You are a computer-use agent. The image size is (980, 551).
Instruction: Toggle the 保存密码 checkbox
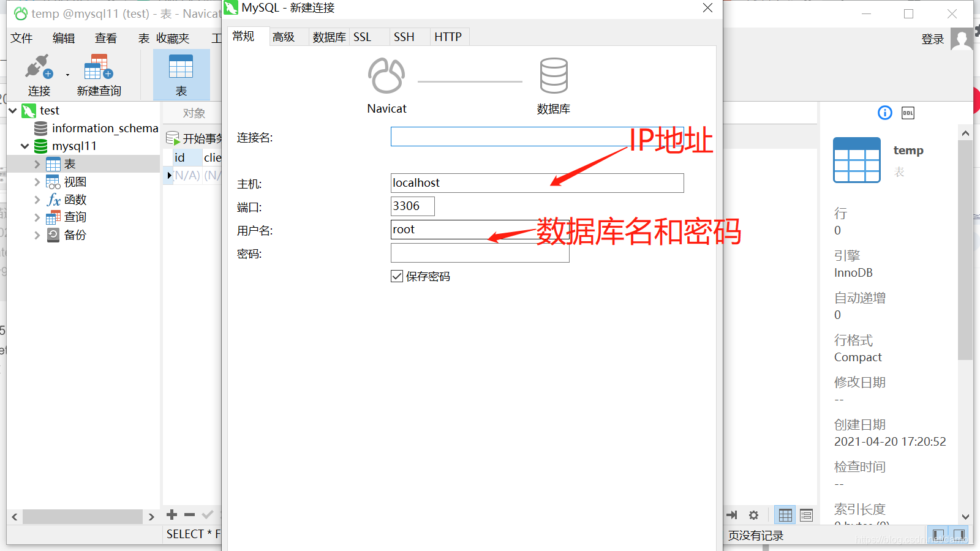tap(397, 276)
